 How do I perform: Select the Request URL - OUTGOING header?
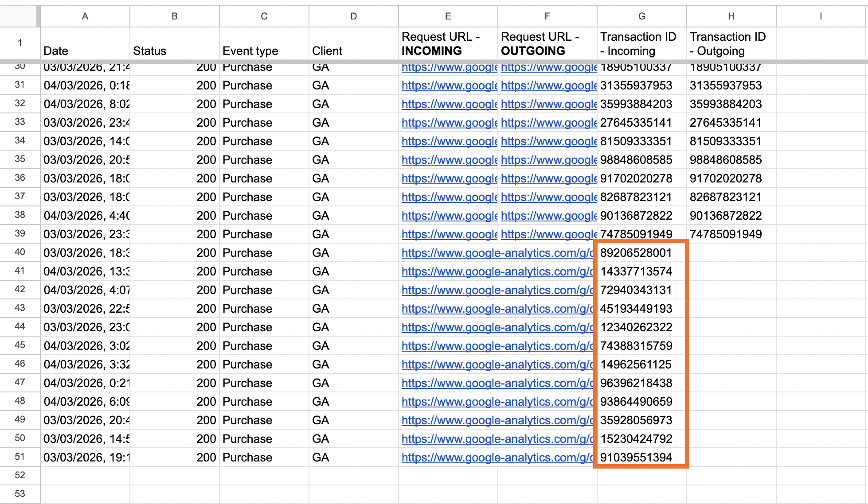547,43
